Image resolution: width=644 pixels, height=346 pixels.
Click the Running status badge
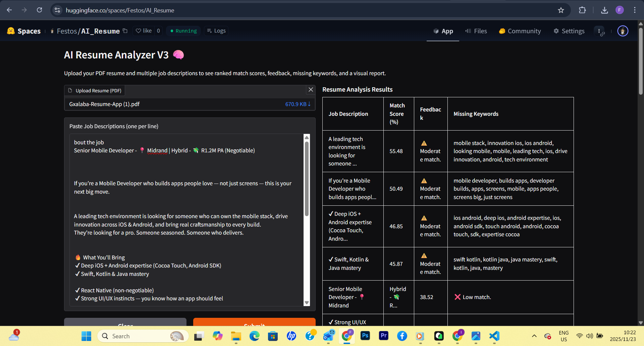(183, 31)
